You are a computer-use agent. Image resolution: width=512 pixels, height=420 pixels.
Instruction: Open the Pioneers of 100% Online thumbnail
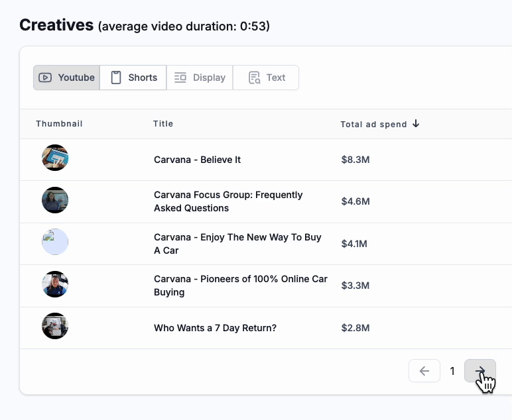(x=55, y=284)
